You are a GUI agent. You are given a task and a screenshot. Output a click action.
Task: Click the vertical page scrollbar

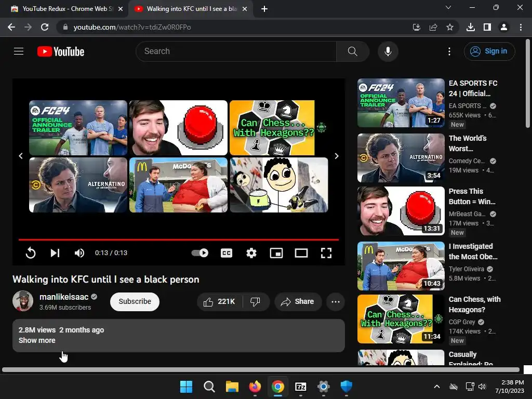click(528, 84)
